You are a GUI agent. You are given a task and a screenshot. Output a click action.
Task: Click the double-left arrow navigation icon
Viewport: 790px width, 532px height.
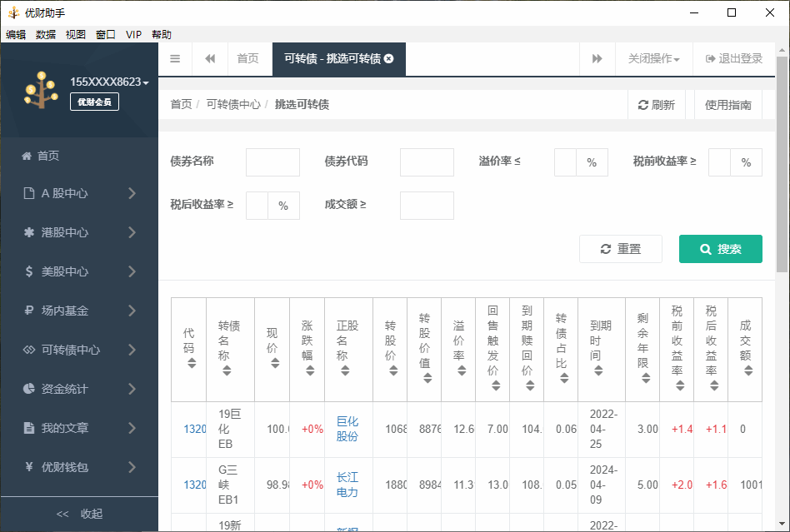(x=210, y=58)
